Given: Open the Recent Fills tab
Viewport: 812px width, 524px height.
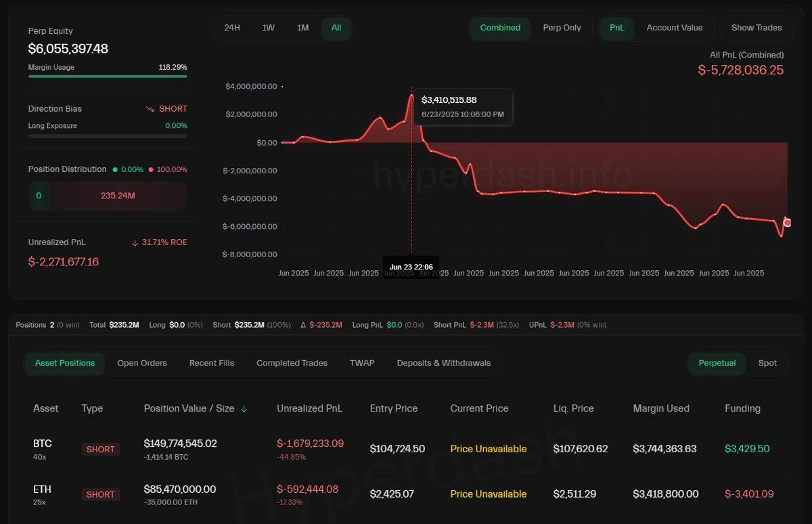Looking at the screenshot, I should [x=212, y=363].
